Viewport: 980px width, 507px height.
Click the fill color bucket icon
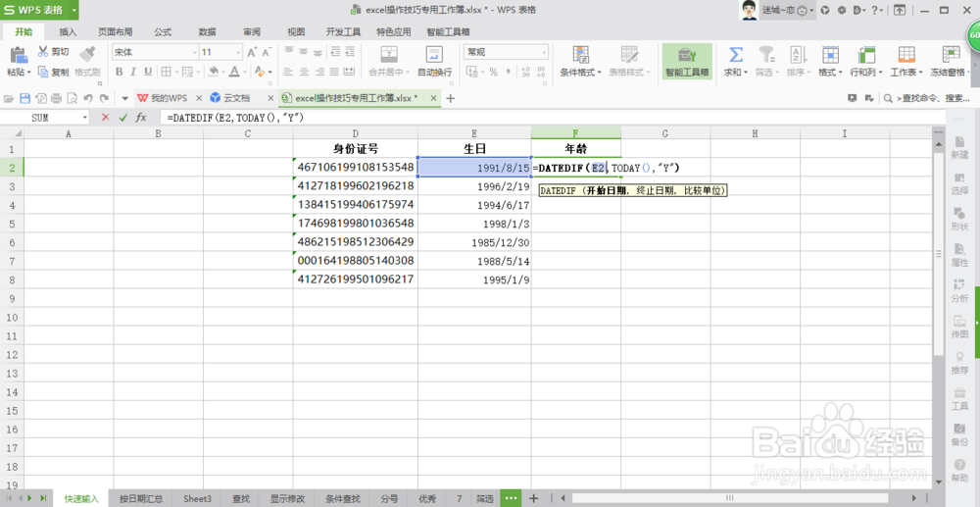pos(213,72)
